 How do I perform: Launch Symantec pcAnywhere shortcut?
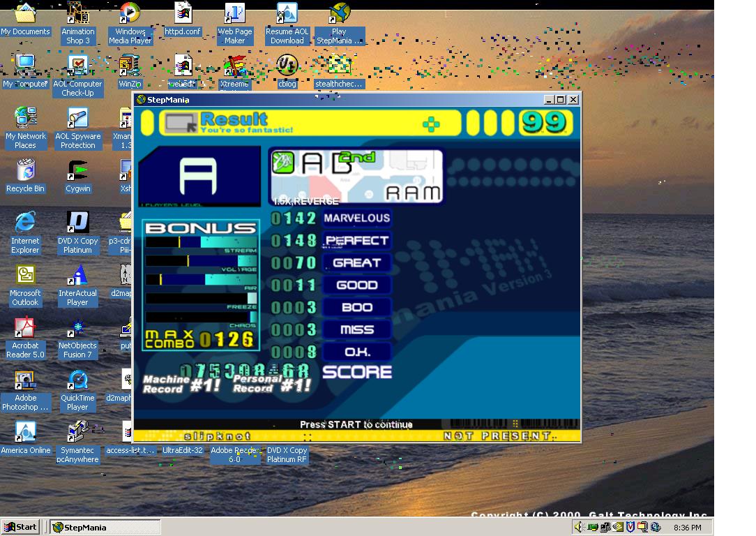[77, 442]
